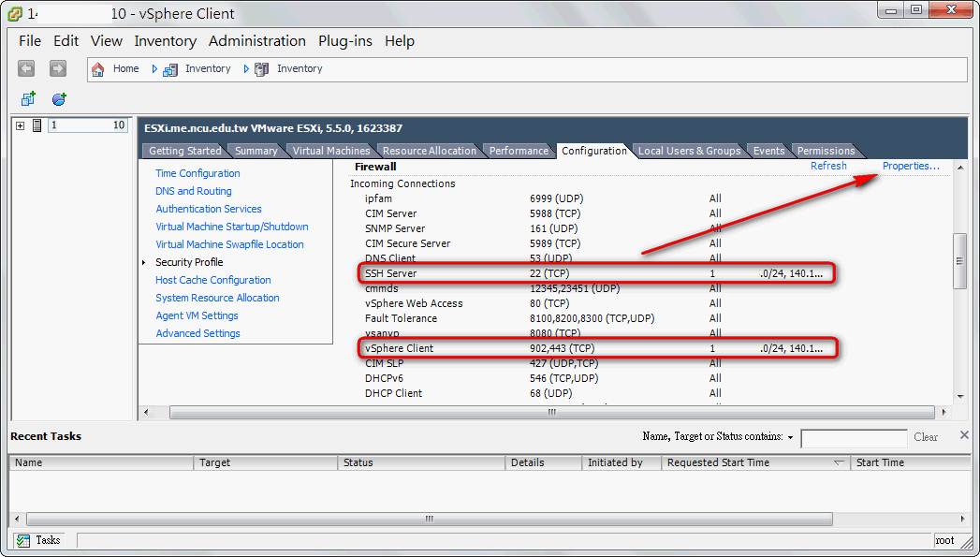Click Recent Tasks horizontal scrollbar thumb
Viewport: 980px width, 557px height.
click(x=430, y=519)
